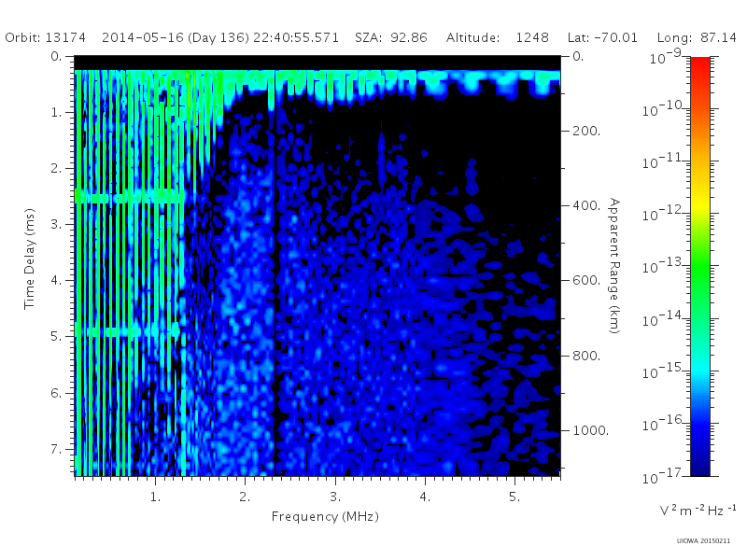Click the apparent range tick label '600.'
747x560 pixels.
point(586,281)
